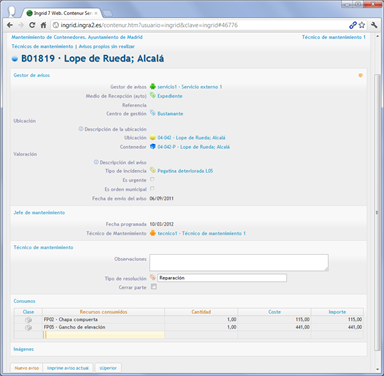
Task: Bookmark page with star icon
Action: click(362, 25)
